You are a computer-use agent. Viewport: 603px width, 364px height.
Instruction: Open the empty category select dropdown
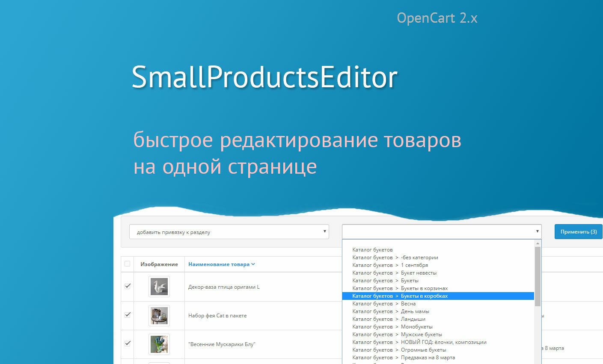tap(442, 231)
